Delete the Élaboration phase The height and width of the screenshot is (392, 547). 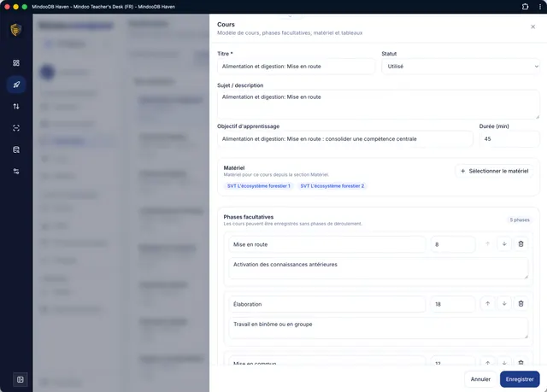[x=521, y=303]
